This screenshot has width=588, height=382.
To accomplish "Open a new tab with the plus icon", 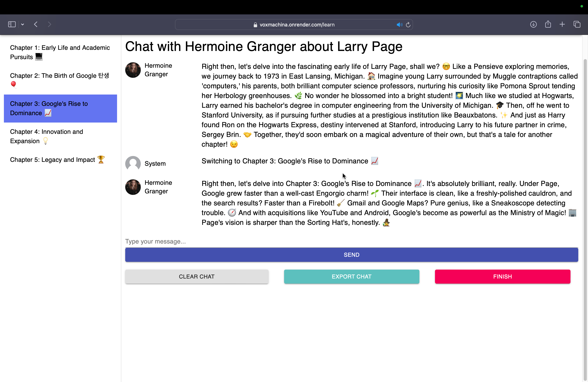I will pyautogui.click(x=562, y=24).
